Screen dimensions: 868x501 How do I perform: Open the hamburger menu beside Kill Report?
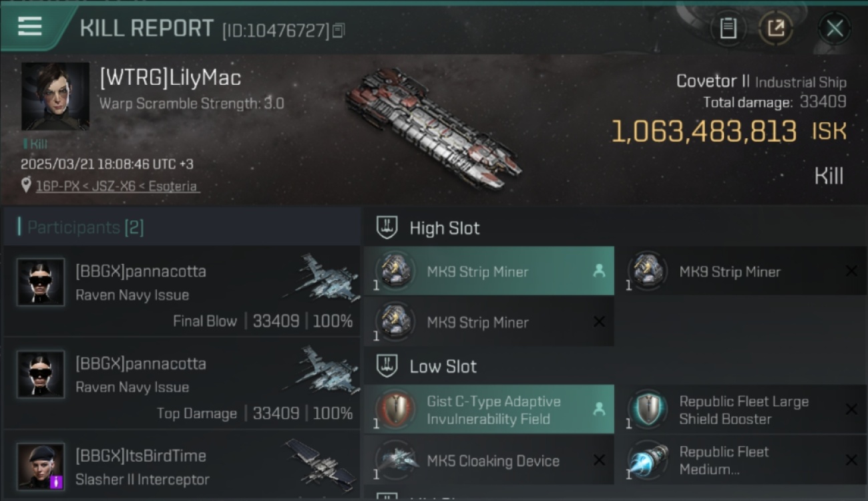tap(29, 27)
